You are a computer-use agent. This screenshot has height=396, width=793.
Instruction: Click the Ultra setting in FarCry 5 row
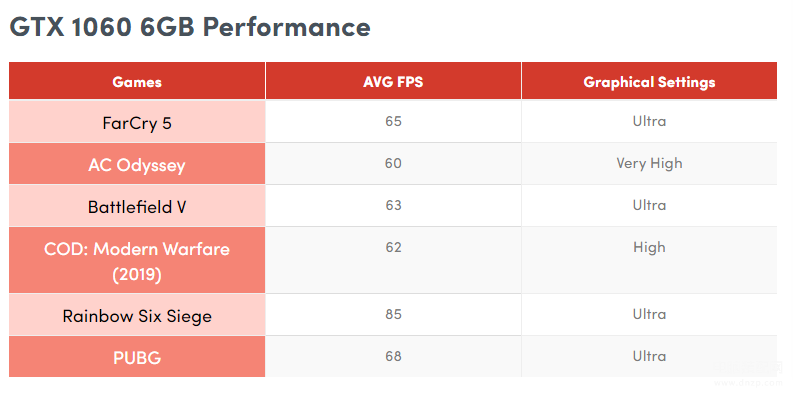pyautogui.click(x=649, y=121)
